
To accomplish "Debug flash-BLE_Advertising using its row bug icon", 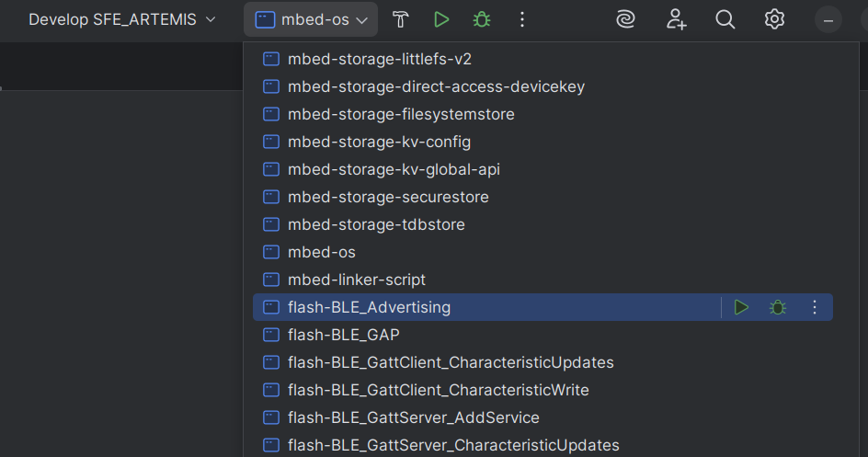I will [x=778, y=308].
